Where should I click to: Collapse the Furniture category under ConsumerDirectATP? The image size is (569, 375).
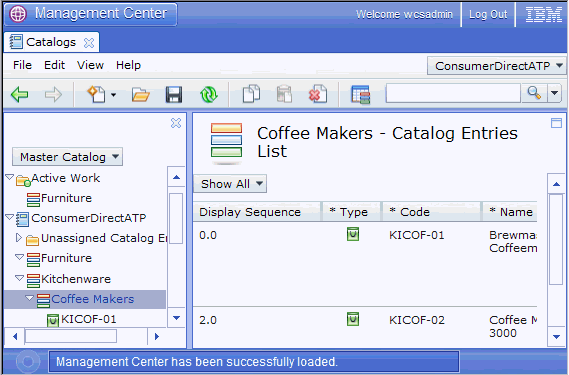click(x=20, y=257)
